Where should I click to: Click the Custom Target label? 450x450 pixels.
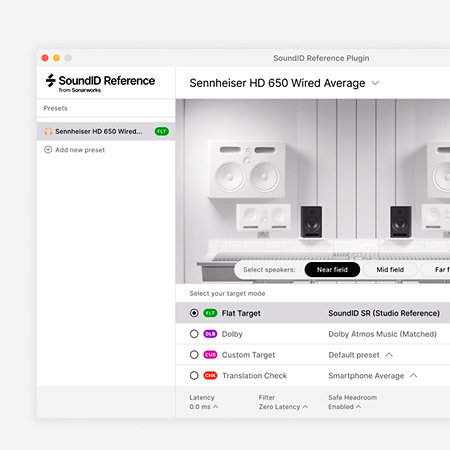click(249, 355)
